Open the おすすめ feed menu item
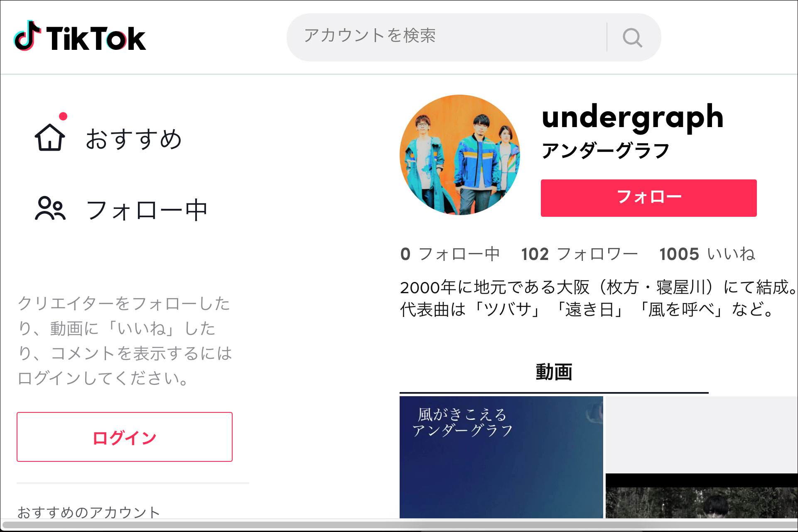The width and height of the screenshot is (798, 532). [x=133, y=139]
